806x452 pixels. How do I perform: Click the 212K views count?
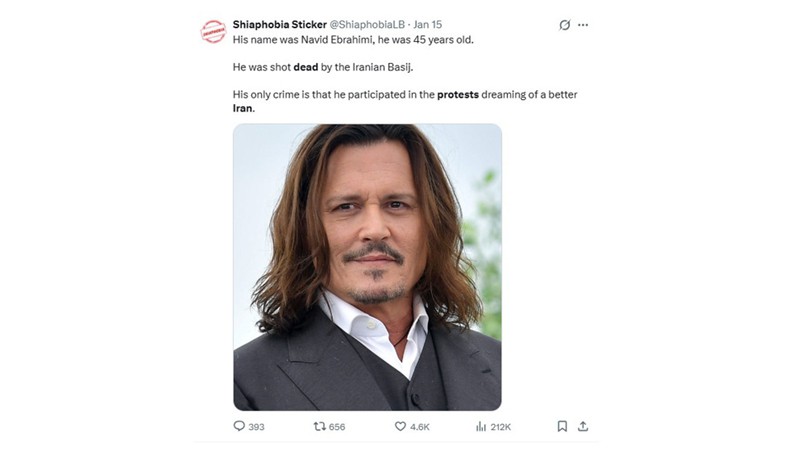500,427
